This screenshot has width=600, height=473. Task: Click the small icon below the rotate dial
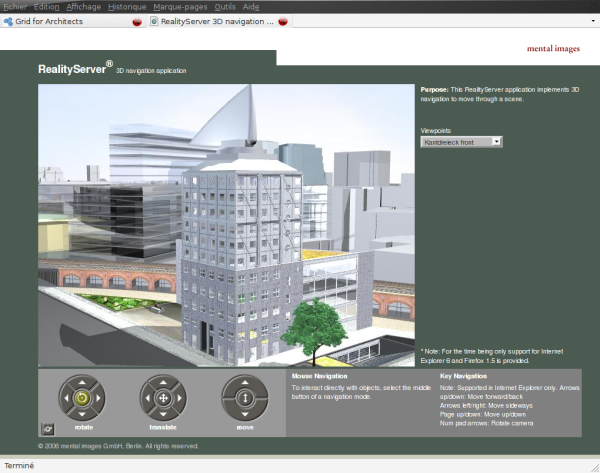coord(48,427)
